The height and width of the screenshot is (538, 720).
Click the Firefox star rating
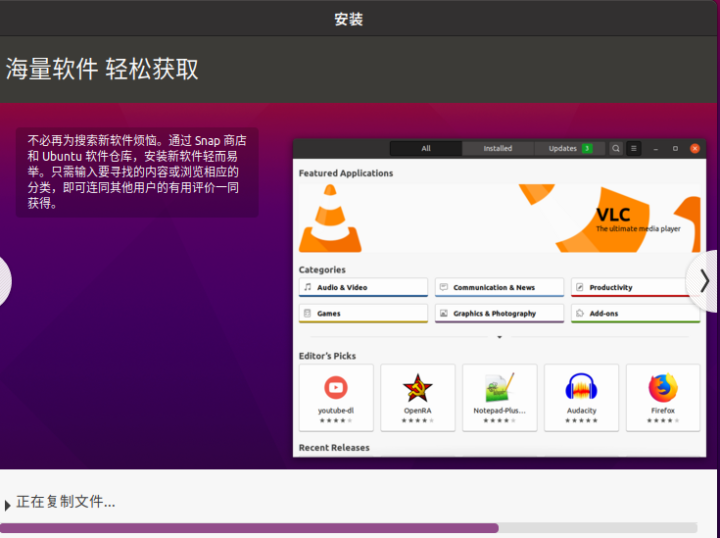(663, 420)
